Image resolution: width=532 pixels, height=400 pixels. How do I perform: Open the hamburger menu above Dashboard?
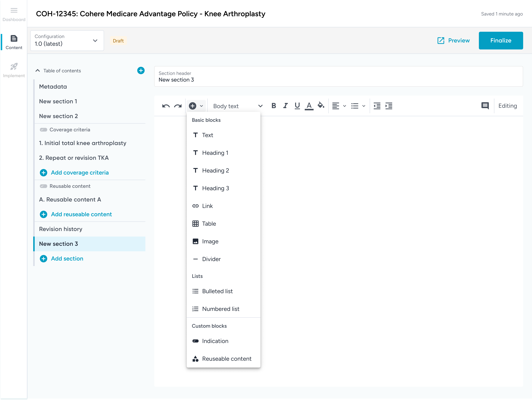(14, 10)
